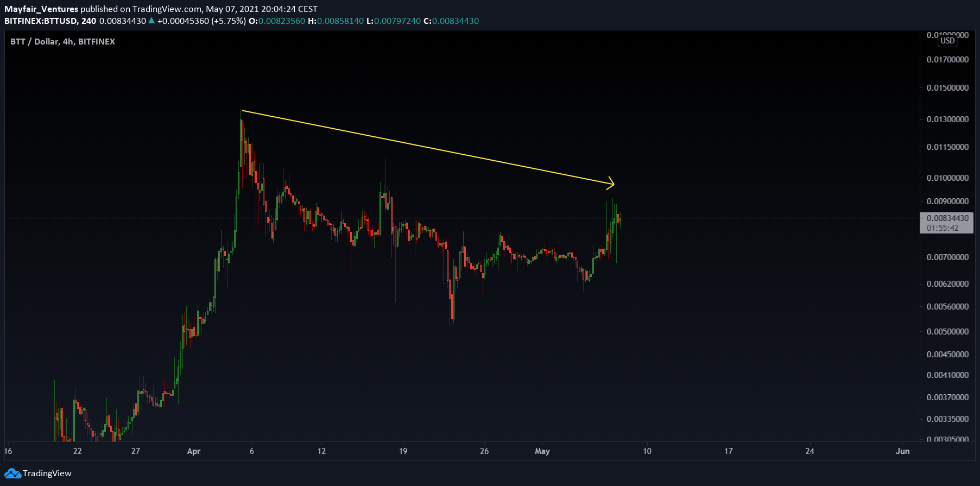980x486 pixels.
Task: Click the 0.00450000 price axis label
Action: point(947,355)
